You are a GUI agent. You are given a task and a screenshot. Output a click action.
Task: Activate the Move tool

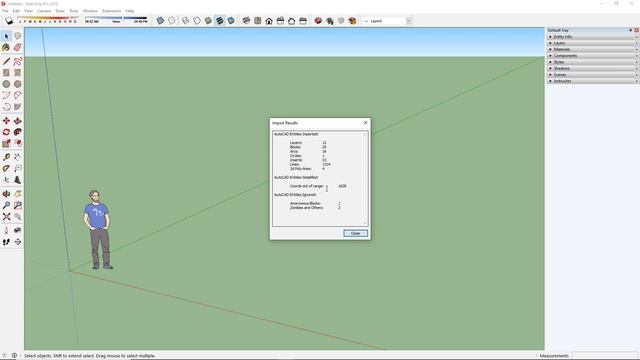click(x=6, y=121)
